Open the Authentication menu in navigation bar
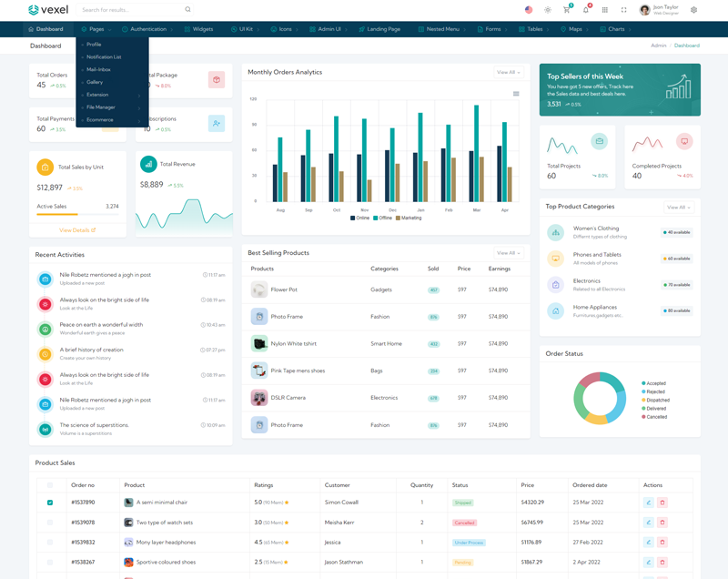Screen dimensions: 728x579 tap(147, 29)
